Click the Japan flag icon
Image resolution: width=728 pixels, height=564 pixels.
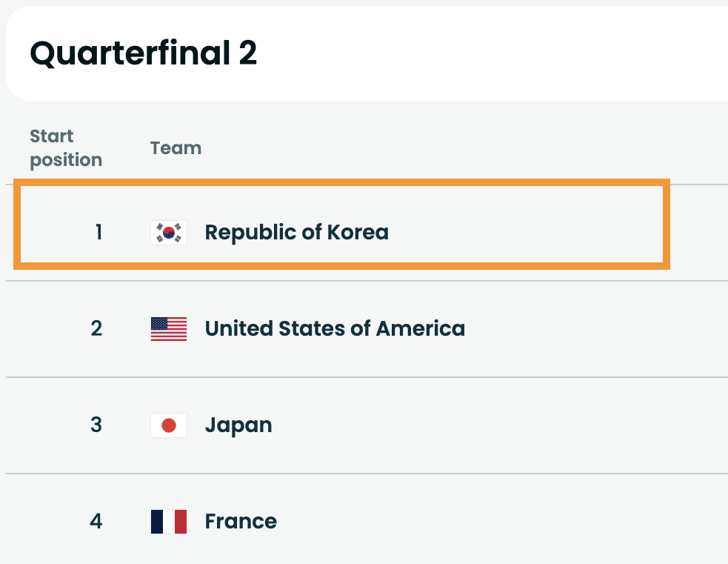[x=169, y=425]
